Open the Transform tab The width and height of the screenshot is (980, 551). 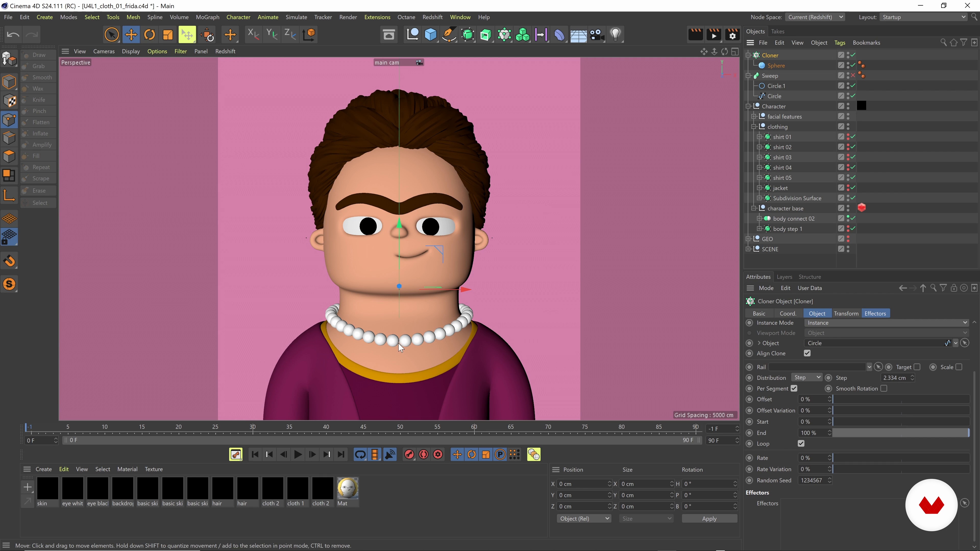pyautogui.click(x=846, y=313)
